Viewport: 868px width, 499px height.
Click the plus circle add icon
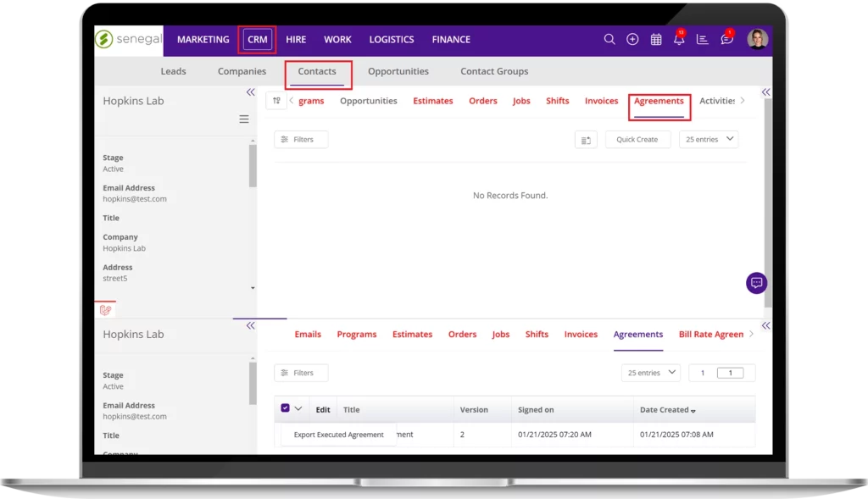(632, 39)
